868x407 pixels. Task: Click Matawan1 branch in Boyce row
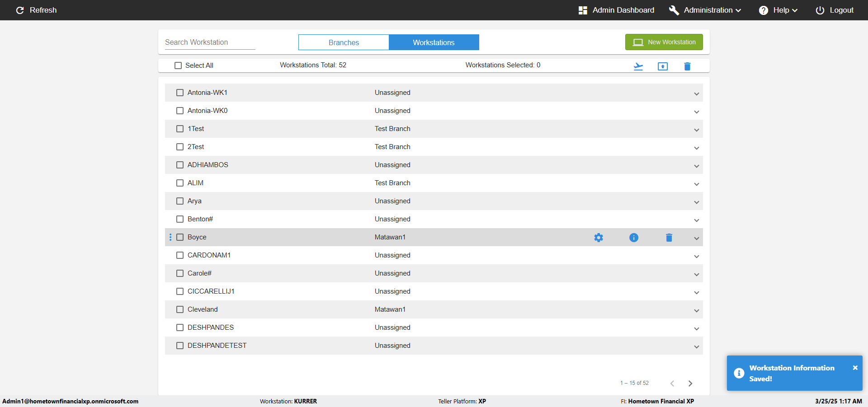click(390, 237)
